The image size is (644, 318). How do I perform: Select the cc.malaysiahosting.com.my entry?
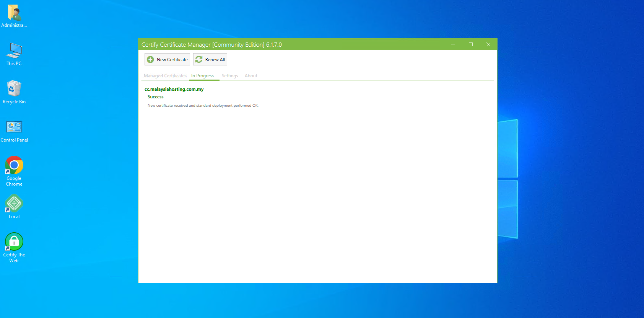point(174,89)
